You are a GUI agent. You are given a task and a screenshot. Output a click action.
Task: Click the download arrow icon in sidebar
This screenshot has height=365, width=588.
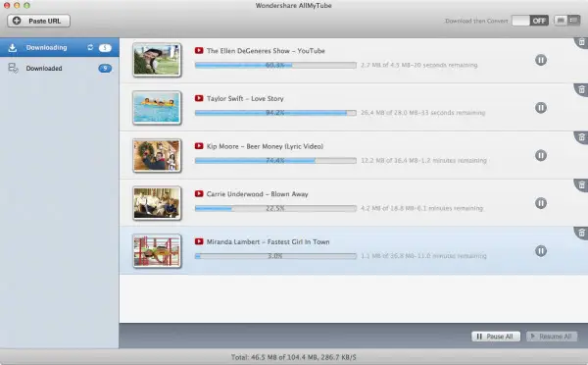(x=13, y=48)
